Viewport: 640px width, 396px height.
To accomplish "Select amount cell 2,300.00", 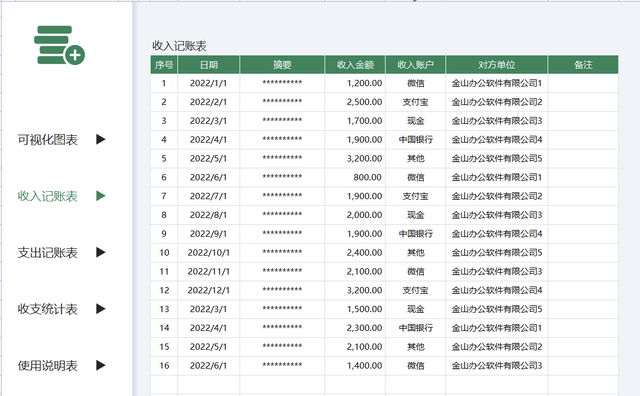I will pos(355,328).
